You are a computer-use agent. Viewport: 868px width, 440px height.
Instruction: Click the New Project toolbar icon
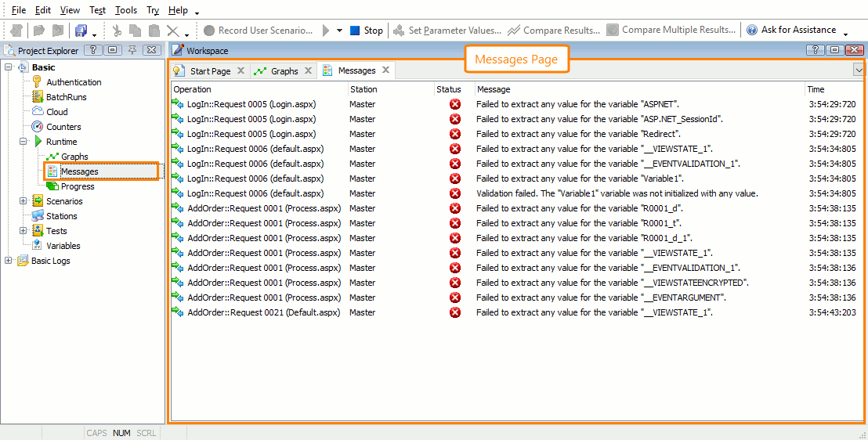[17, 31]
